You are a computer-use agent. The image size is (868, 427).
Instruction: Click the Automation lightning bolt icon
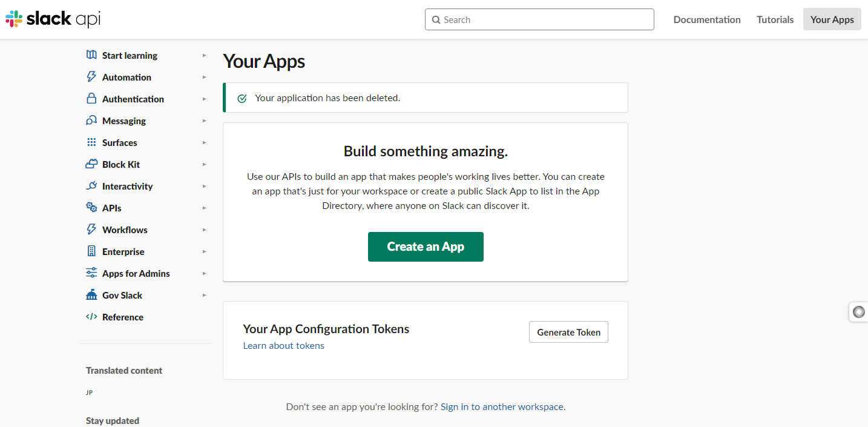click(91, 77)
